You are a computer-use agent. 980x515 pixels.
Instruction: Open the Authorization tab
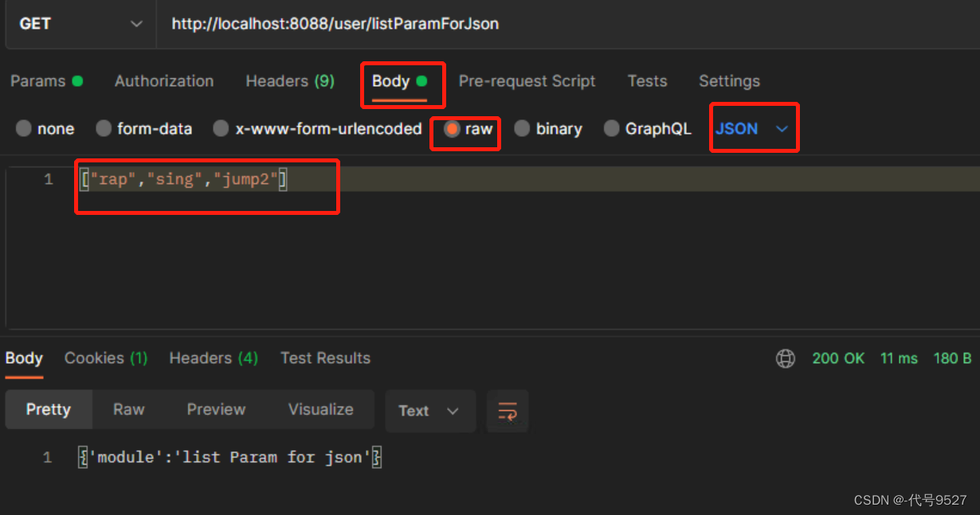164,81
